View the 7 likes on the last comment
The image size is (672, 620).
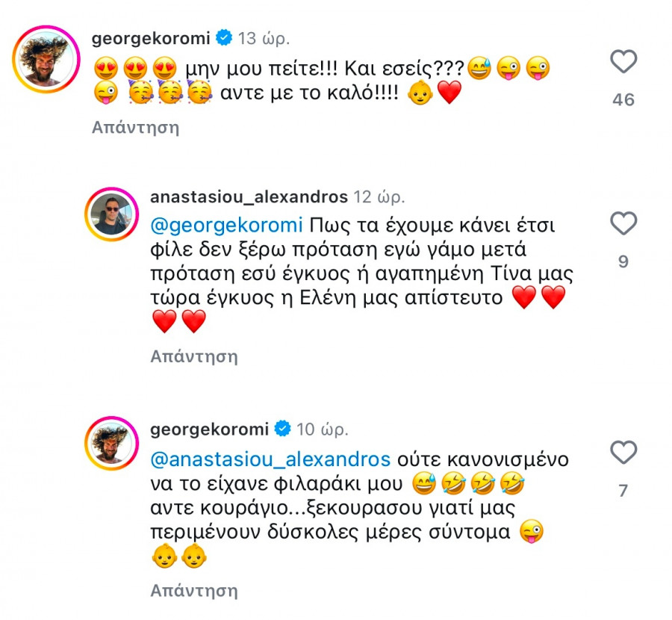click(623, 491)
